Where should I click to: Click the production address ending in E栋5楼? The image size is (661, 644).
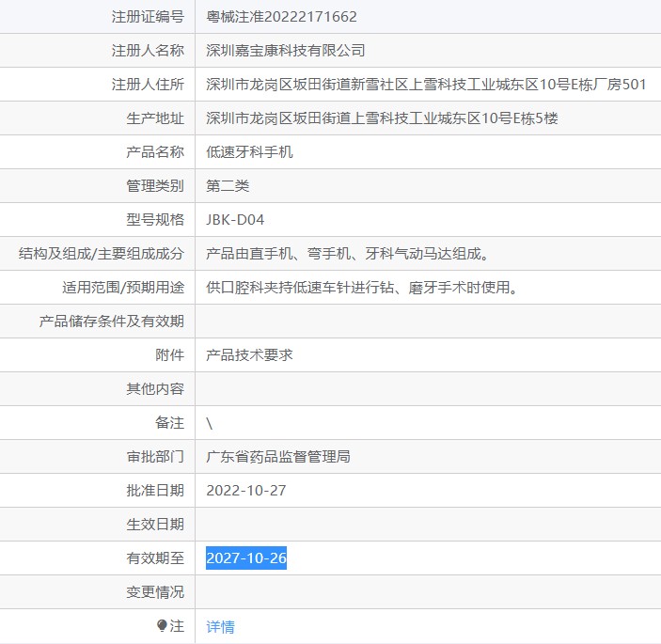click(382, 118)
